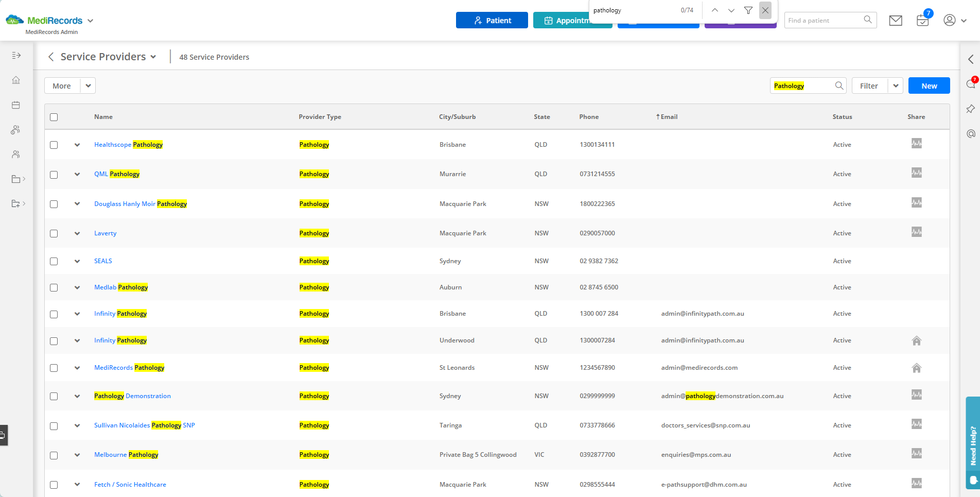
Task: Open Douglass Hanly Moir Pathology link
Action: [x=141, y=204]
